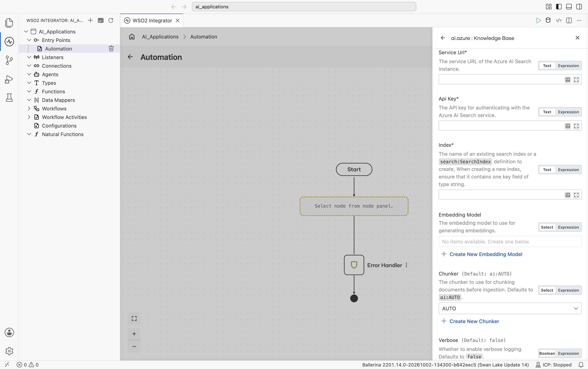Go back from Knowledge Base panel
The image size is (588, 369).
pos(443,38)
